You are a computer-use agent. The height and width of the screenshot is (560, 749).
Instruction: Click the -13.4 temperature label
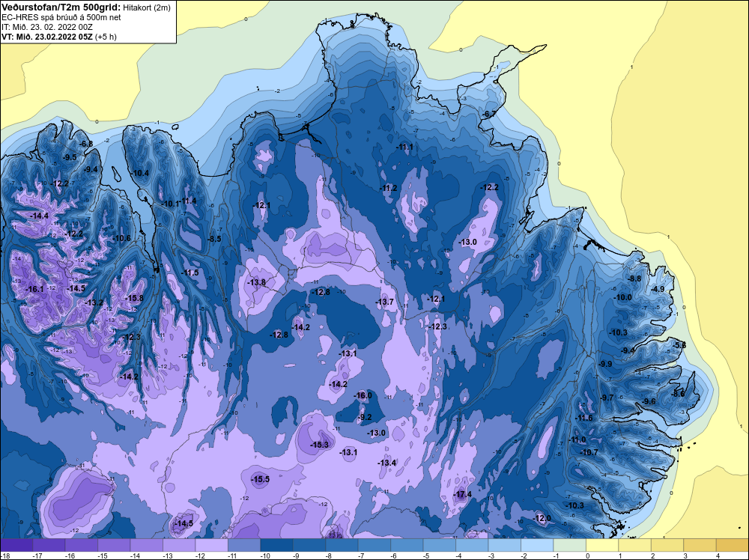tap(387, 463)
